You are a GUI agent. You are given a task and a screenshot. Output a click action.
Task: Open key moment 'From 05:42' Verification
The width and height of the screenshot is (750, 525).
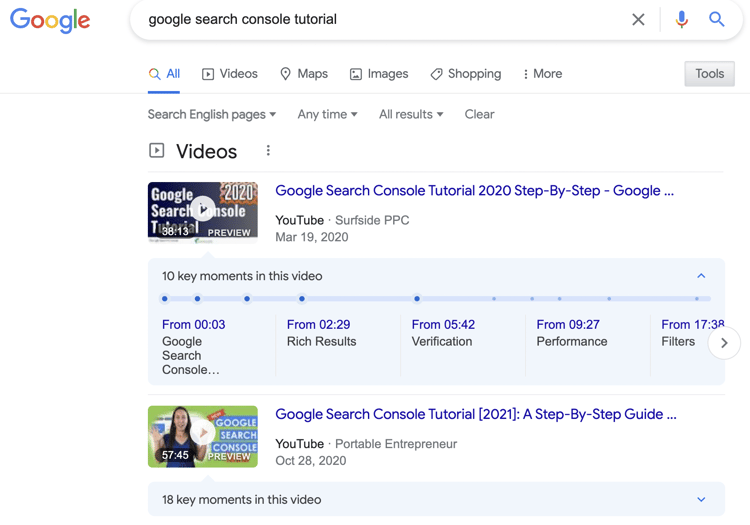(443, 333)
